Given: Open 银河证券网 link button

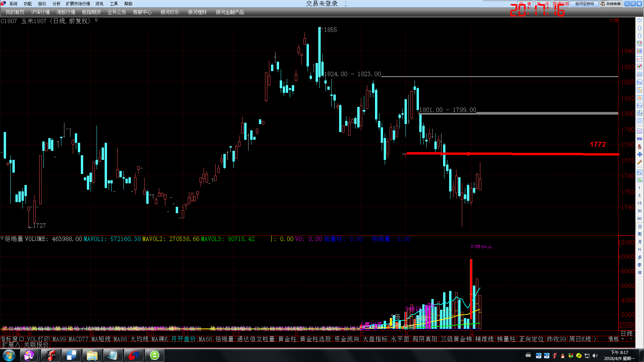Looking at the screenshot, I should pyautogui.click(x=584, y=4).
